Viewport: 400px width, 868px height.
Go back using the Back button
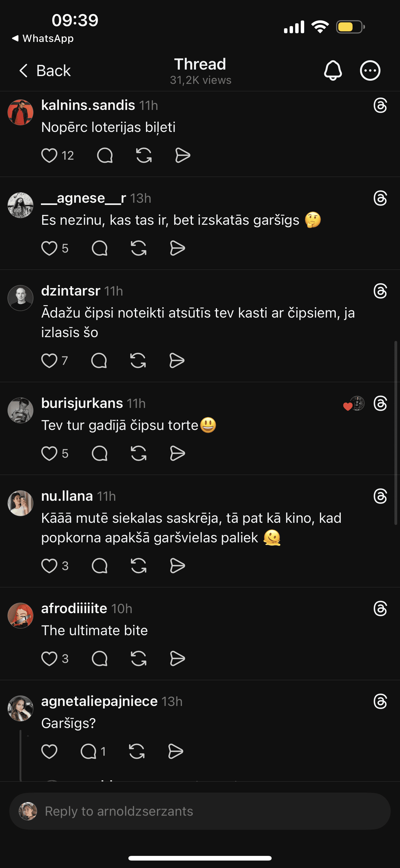coord(45,71)
